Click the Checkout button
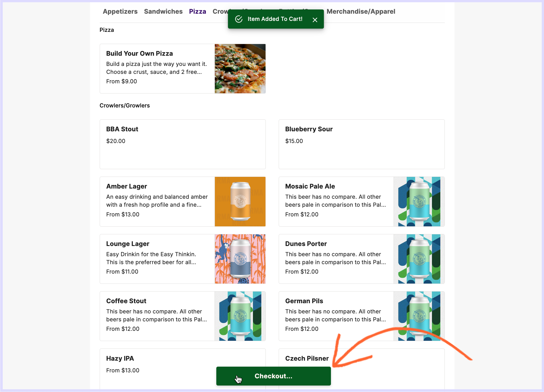 click(273, 376)
